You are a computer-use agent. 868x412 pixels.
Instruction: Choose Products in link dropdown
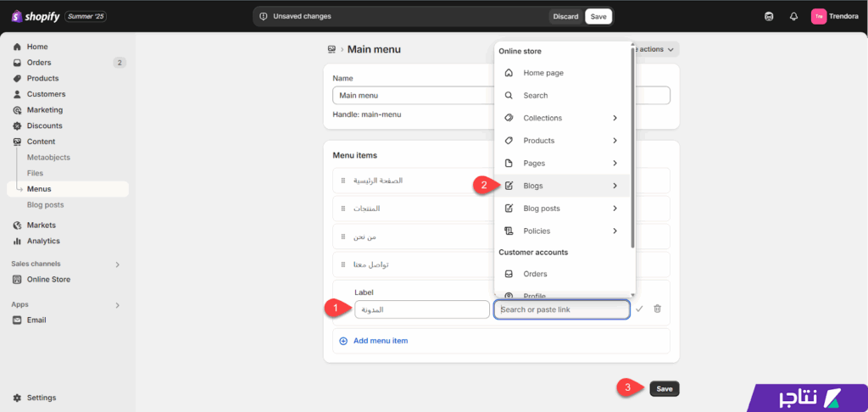[562, 141]
